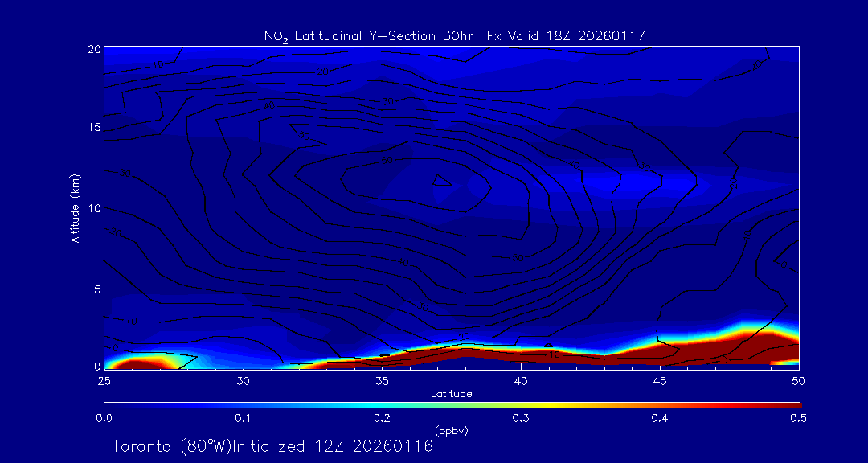Click latitude axis tick label "40"

[521, 381]
